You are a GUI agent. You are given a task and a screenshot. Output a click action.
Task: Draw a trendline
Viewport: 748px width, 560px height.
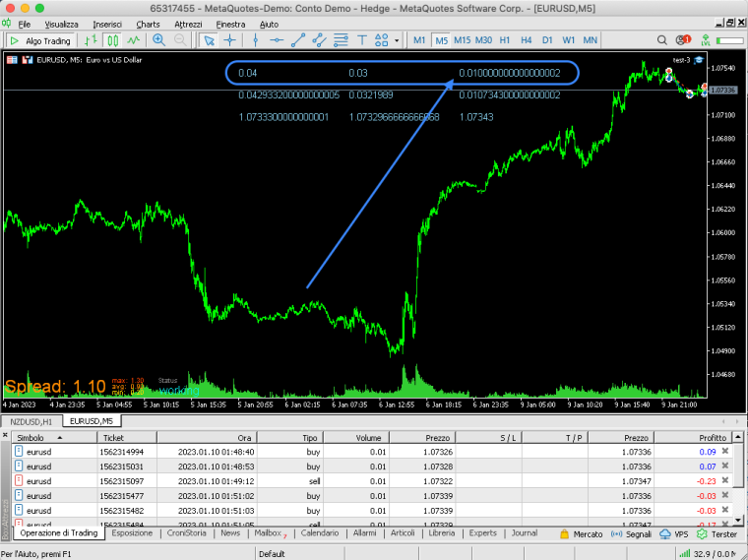[298, 40]
